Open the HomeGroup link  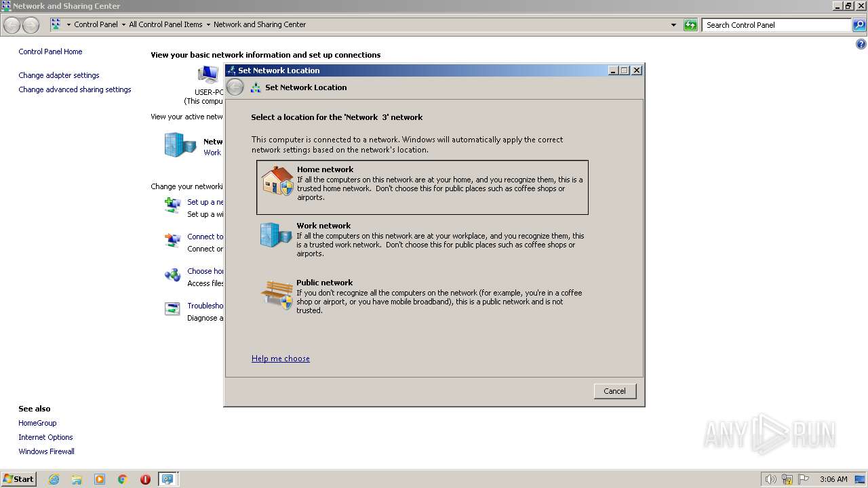pos(37,423)
